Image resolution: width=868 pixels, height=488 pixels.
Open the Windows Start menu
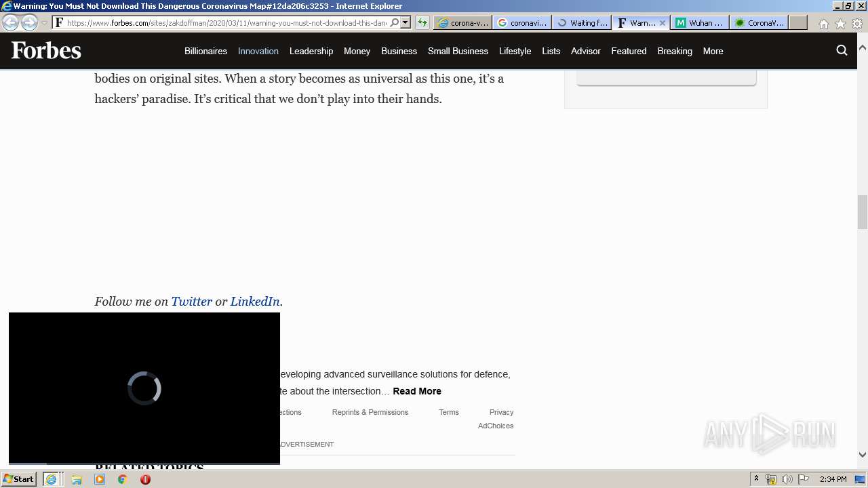tap(19, 479)
